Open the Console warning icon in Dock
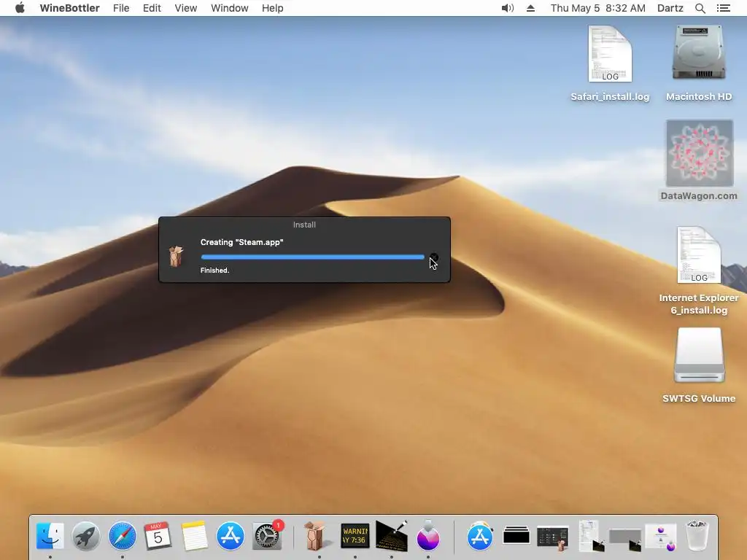This screenshot has width=747, height=560. click(355, 536)
